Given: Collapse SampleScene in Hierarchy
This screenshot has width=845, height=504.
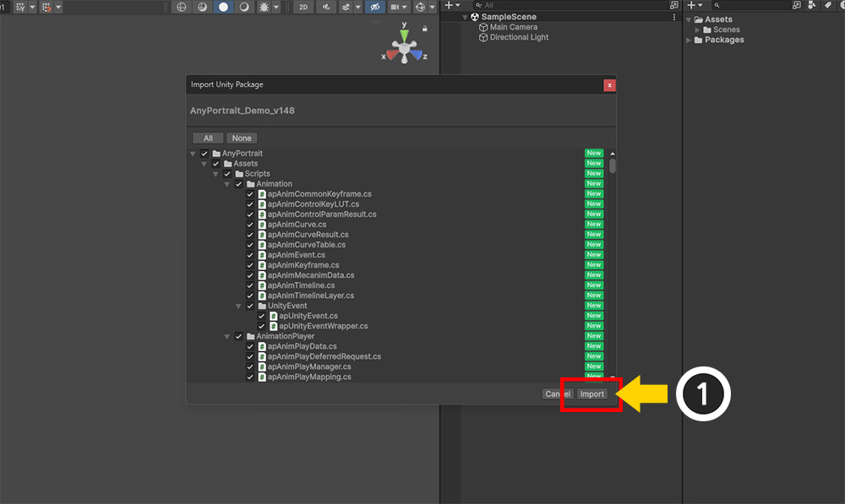Looking at the screenshot, I should point(465,17).
